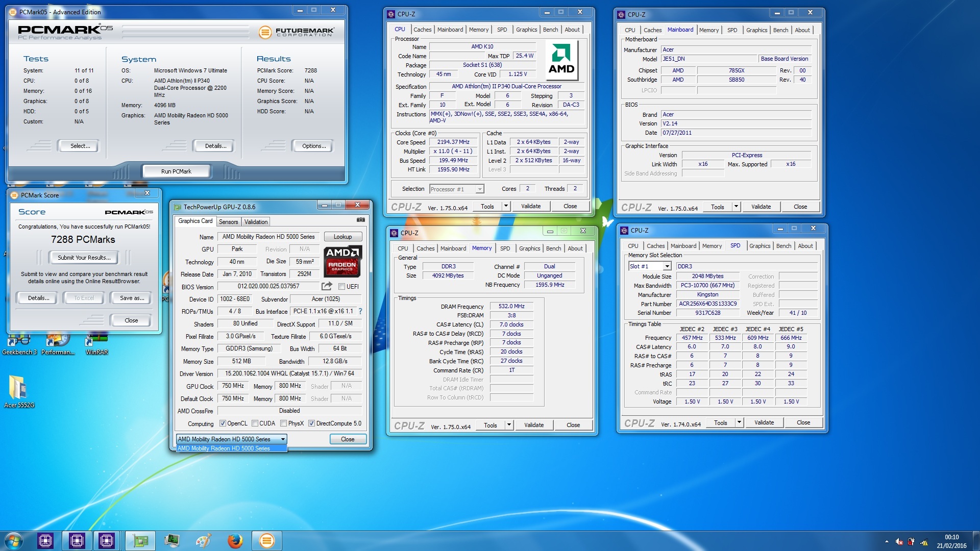The image size is (980, 551).
Task: Click the BIOS Version field in GPU-Z
Action: (268, 286)
